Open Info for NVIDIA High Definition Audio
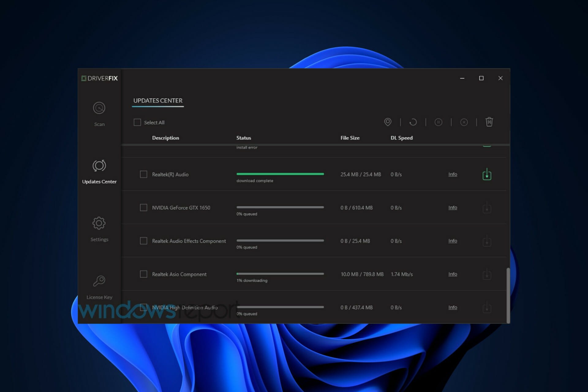The image size is (588, 392). pyautogui.click(x=453, y=307)
